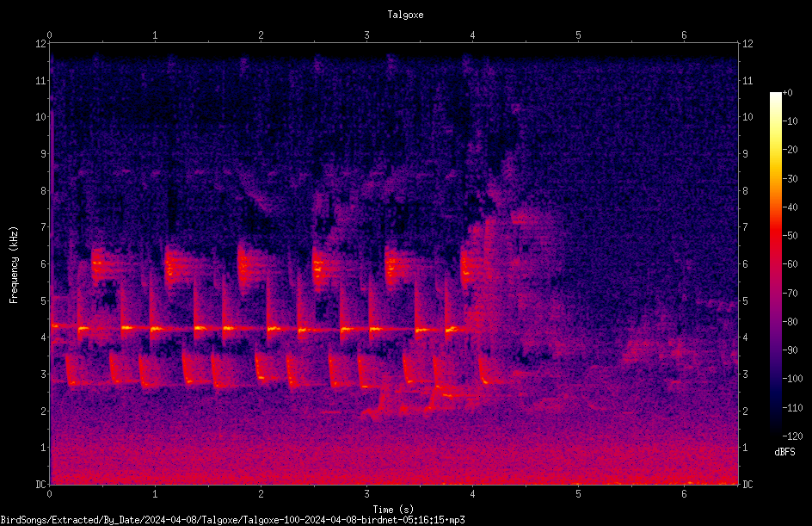Click the 1 second tick on top axis

coord(155,35)
